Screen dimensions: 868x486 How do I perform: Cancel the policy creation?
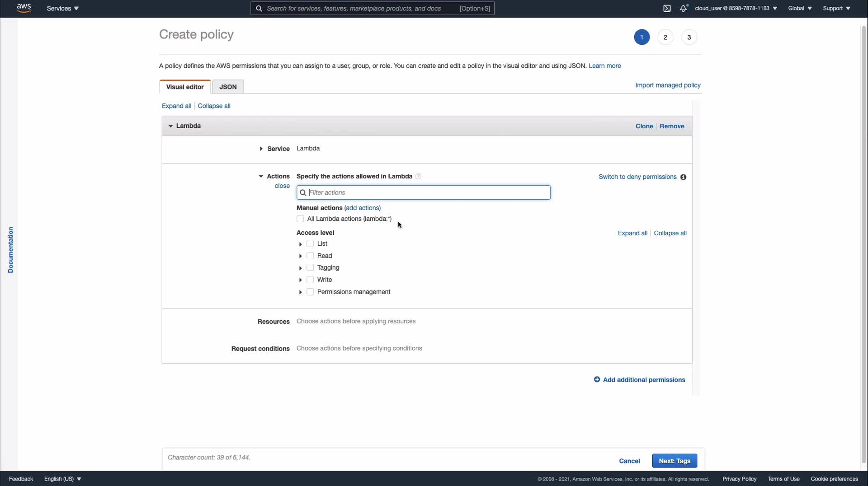629,461
